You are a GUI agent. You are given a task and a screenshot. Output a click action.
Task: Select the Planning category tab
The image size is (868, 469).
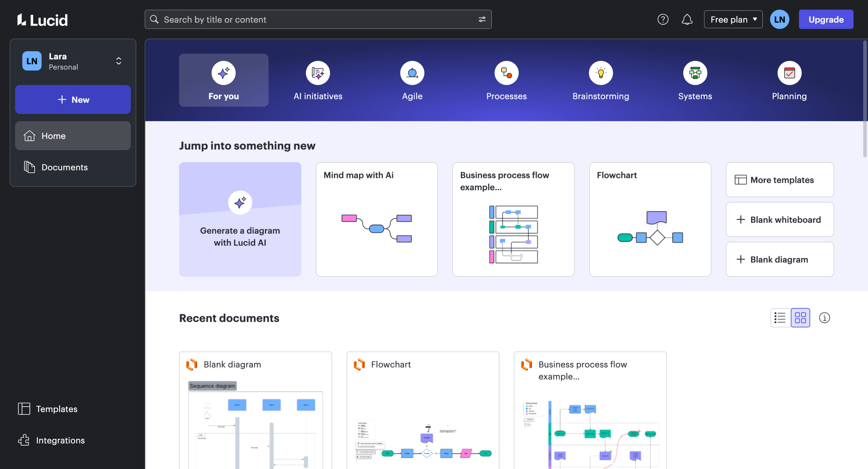789,80
